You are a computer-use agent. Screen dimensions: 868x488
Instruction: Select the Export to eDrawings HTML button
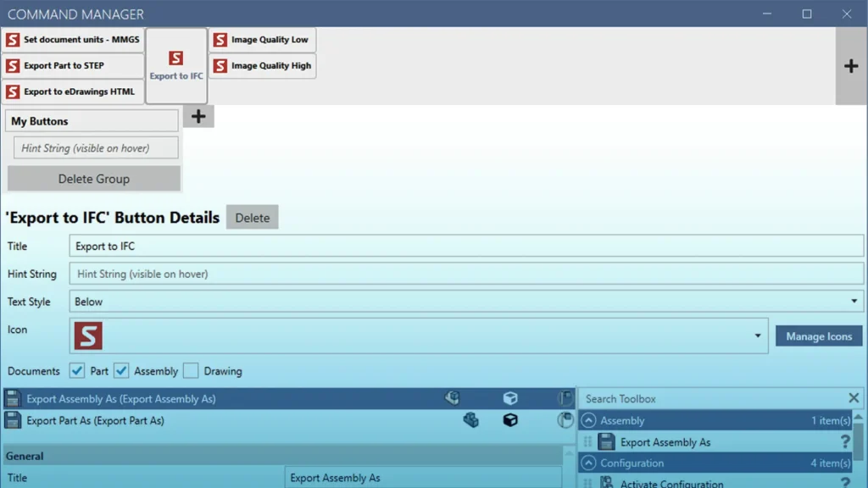tap(73, 91)
